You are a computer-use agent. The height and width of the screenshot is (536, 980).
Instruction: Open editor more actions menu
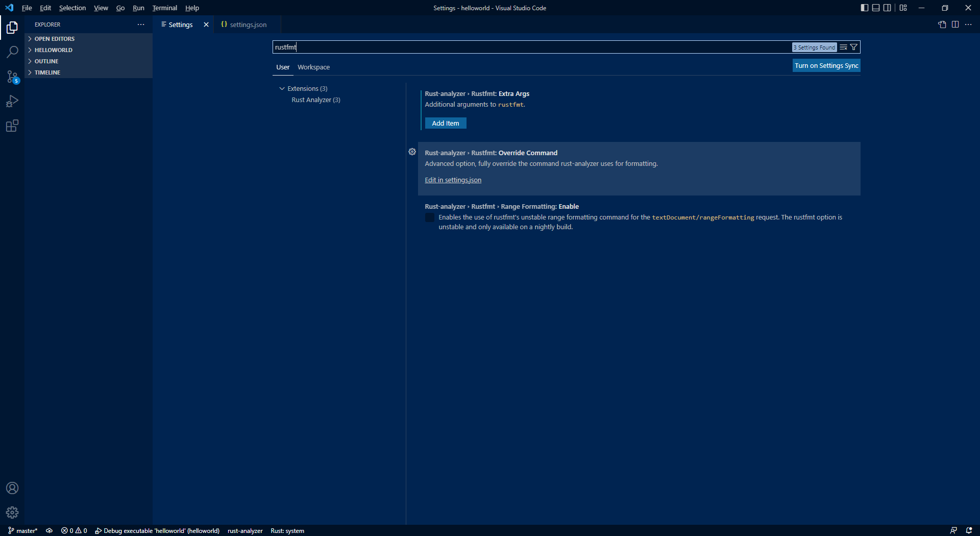pyautogui.click(x=968, y=25)
